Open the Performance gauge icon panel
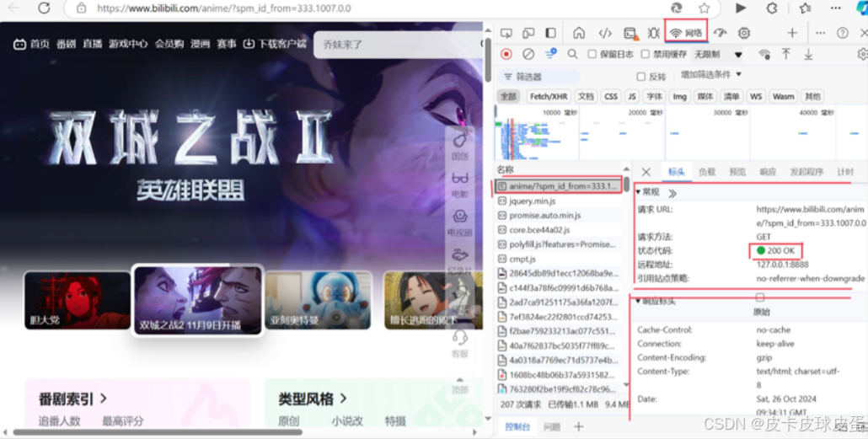The height and width of the screenshot is (439, 868). tap(720, 33)
